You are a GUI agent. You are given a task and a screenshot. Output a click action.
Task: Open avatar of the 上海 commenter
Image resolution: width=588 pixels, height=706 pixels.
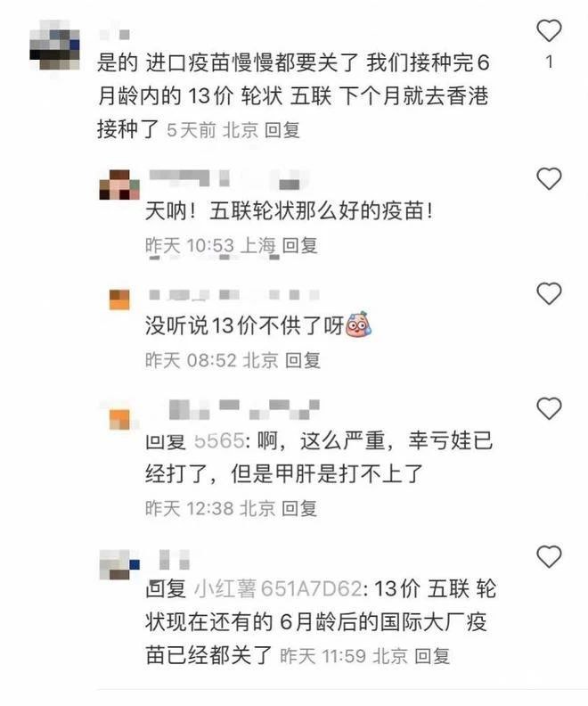pos(119,185)
